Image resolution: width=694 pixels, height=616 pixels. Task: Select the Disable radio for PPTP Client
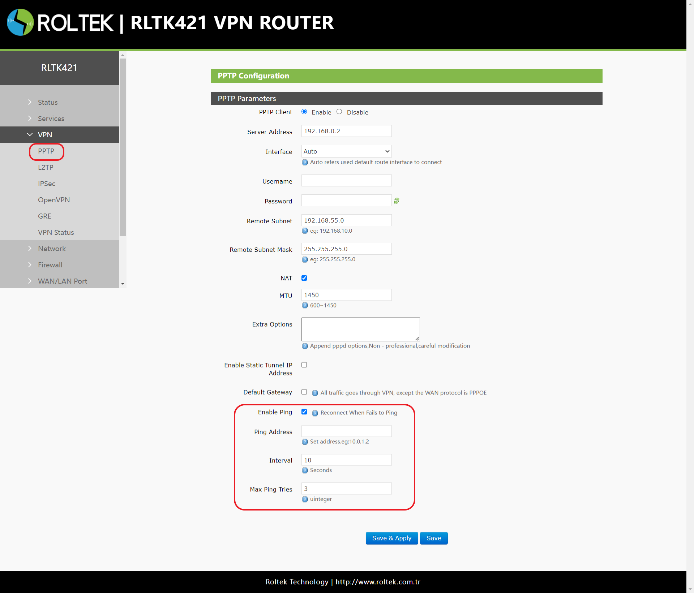pos(339,112)
